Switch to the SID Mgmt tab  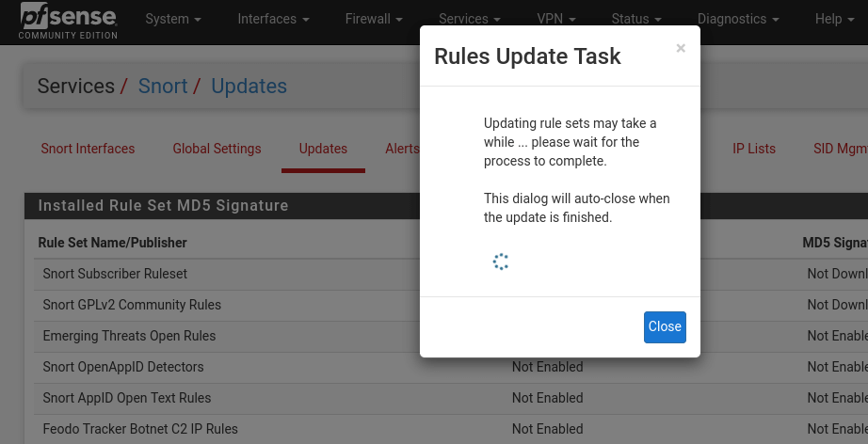[x=841, y=149]
